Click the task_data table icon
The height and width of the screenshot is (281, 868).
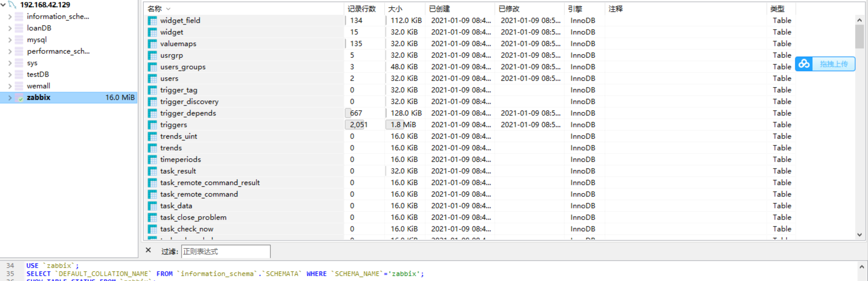click(x=152, y=206)
